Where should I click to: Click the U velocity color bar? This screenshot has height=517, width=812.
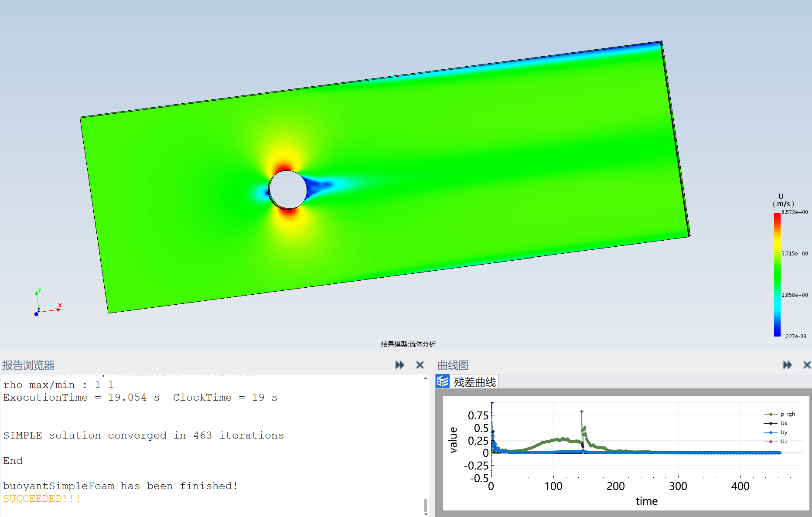tap(777, 275)
